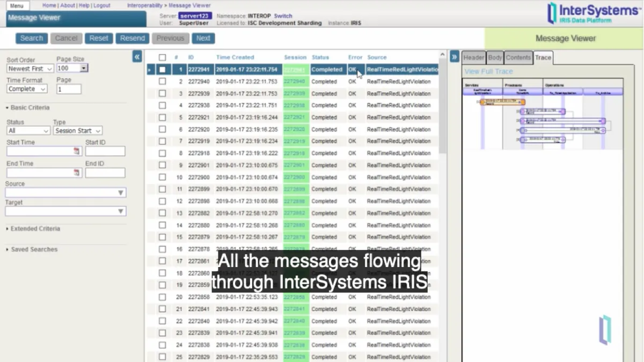The width and height of the screenshot is (644, 362).
Task: Open the View Full Trace link
Action: [x=488, y=71]
